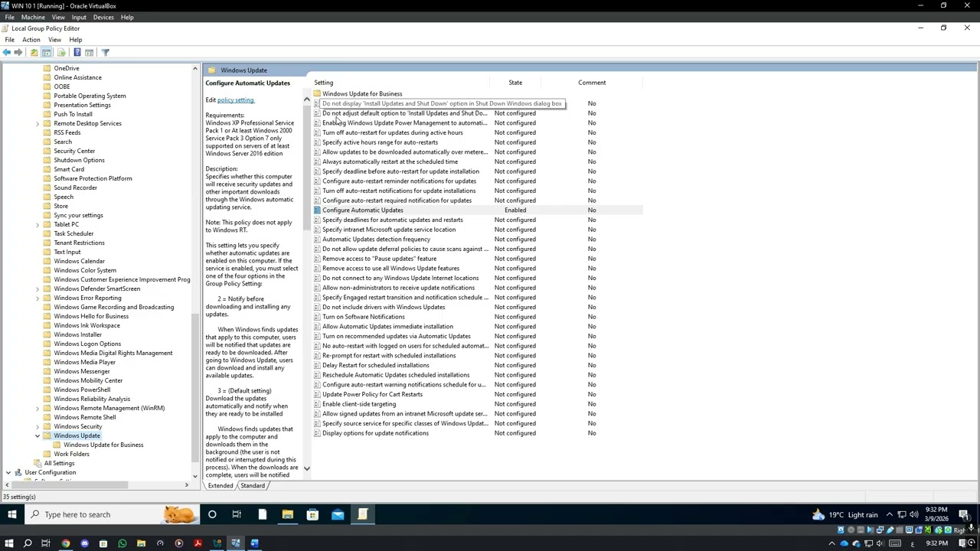980x551 pixels.
Task: Open Task View on the guest taskbar
Action: click(237, 514)
